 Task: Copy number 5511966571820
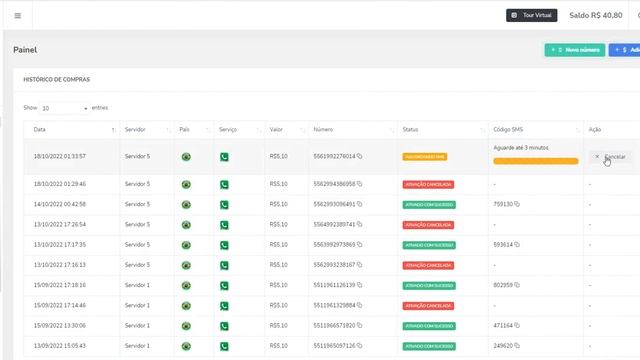(360, 325)
